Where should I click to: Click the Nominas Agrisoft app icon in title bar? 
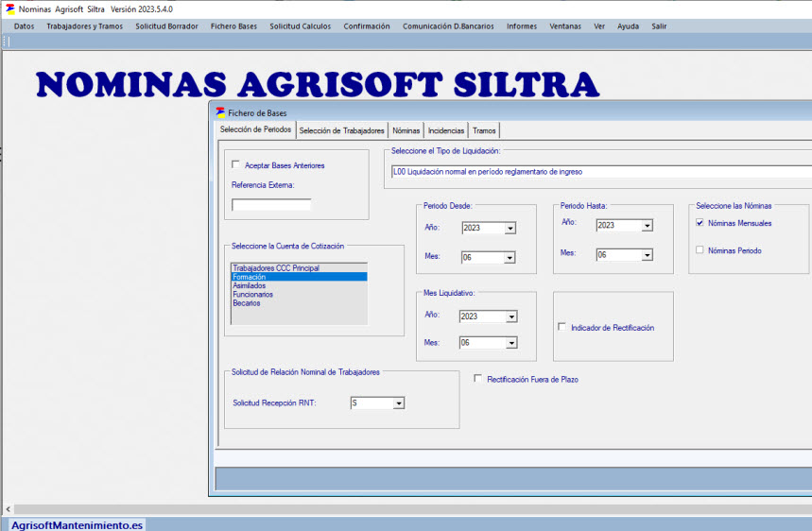pos(9,9)
